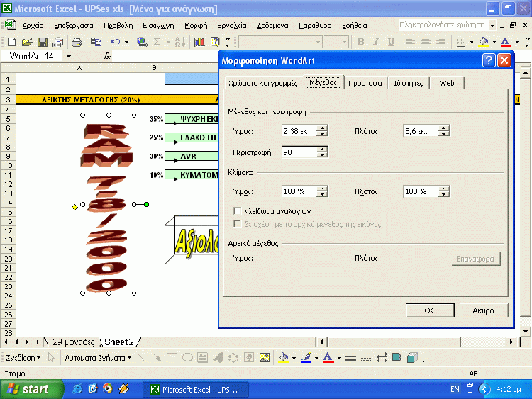Click the Copy icon in the toolbar
The image size is (532, 399).
pos(96,42)
